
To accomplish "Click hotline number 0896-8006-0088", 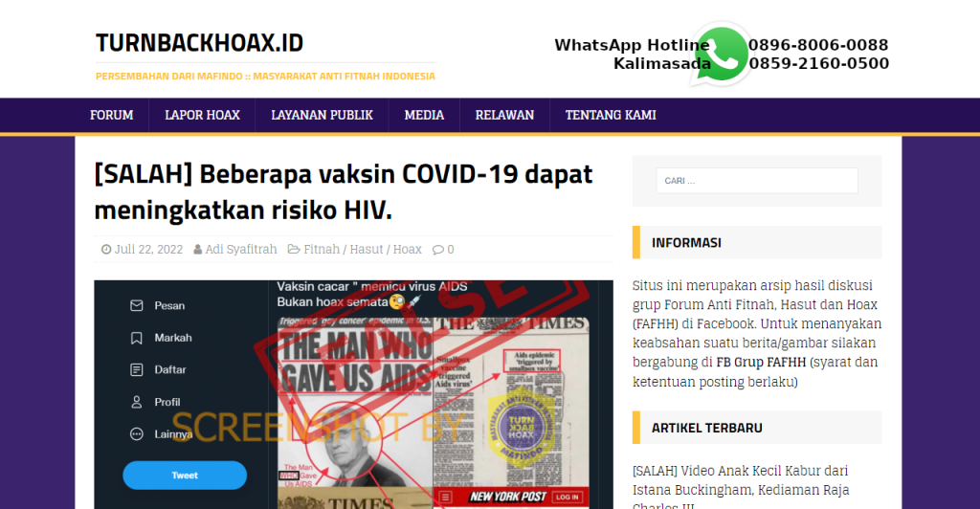I will (817, 45).
